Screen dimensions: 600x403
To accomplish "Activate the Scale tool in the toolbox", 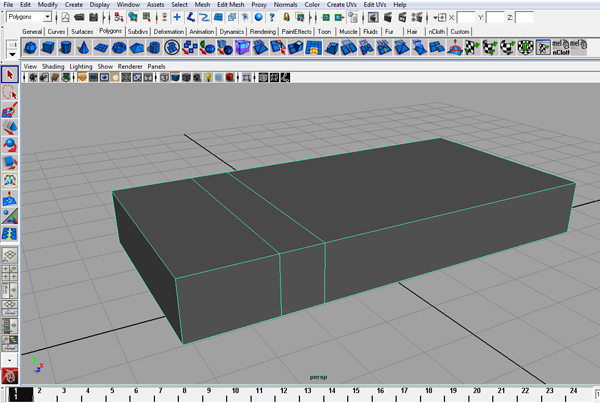I will coord(10,163).
